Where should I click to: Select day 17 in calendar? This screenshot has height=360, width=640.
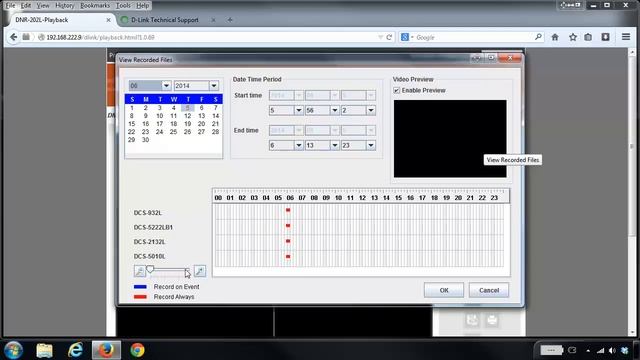pos(160,124)
